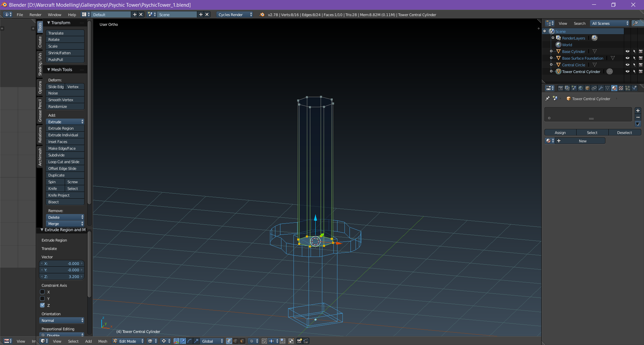The width and height of the screenshot is (644, 345).
Task: Select the translate manipulator arrow
Action: (183, 341)
